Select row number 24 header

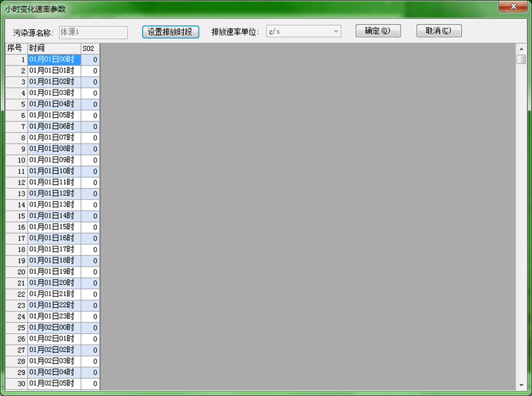click(17, 316)
